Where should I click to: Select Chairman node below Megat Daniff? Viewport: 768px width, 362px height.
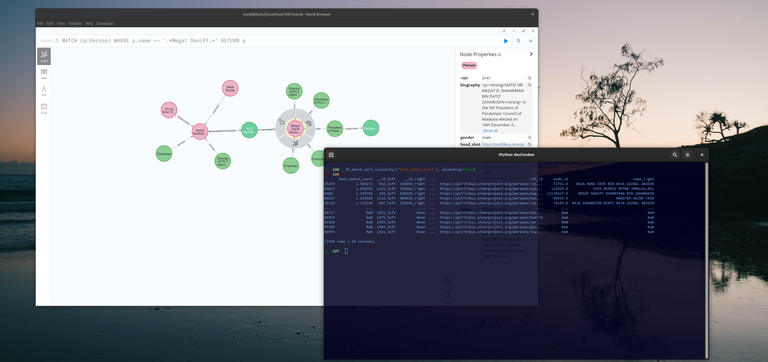coord(290,165)
